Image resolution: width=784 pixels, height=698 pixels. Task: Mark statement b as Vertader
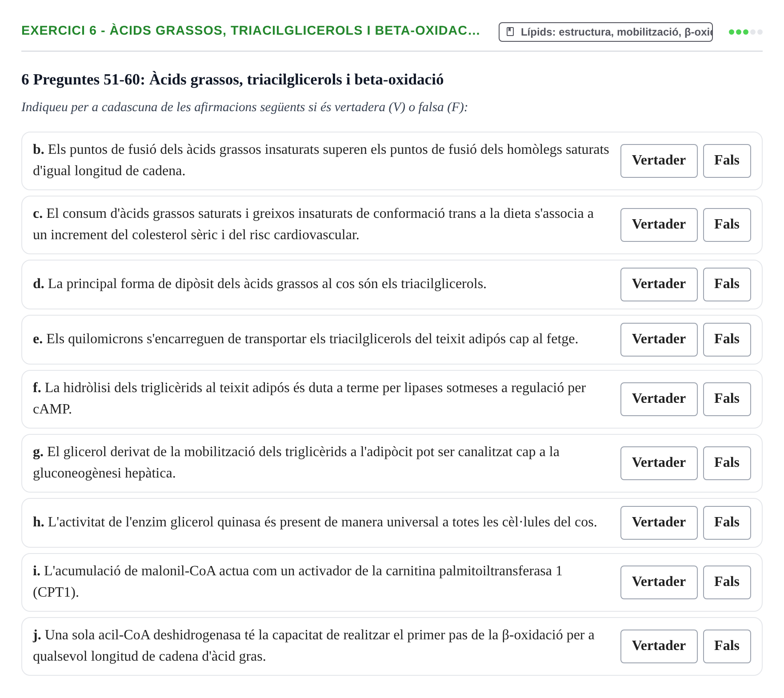(659, 160)
